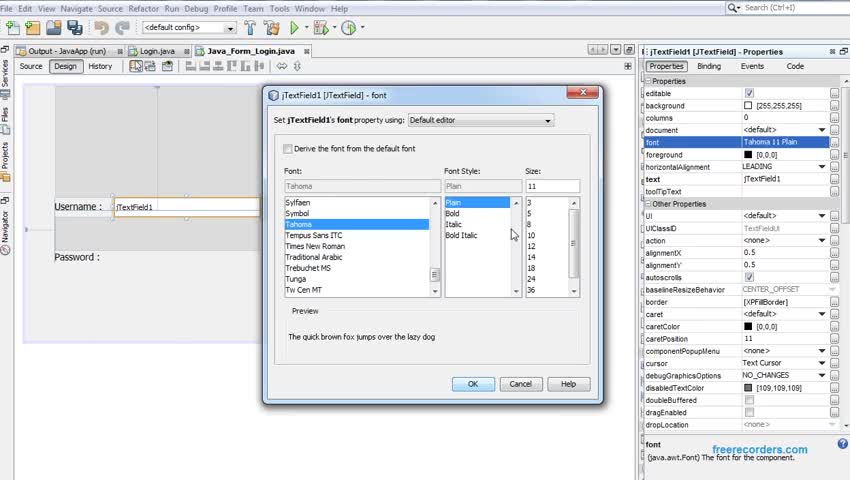The width and height of the screenshot is (850, 480).
Task: Click Cancel in the font dialog
Action: click(x=520, y=384)
